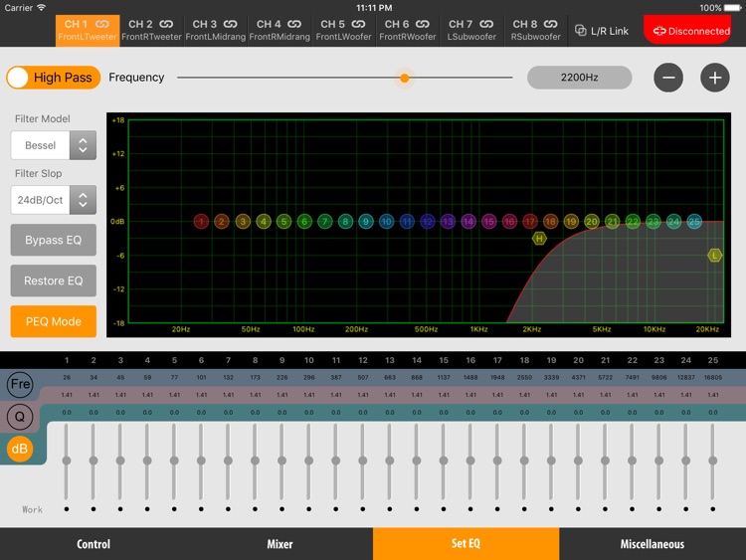Select the L low-pass hexagon marker
Screen dimensions: 746x560
click(714, 256)
